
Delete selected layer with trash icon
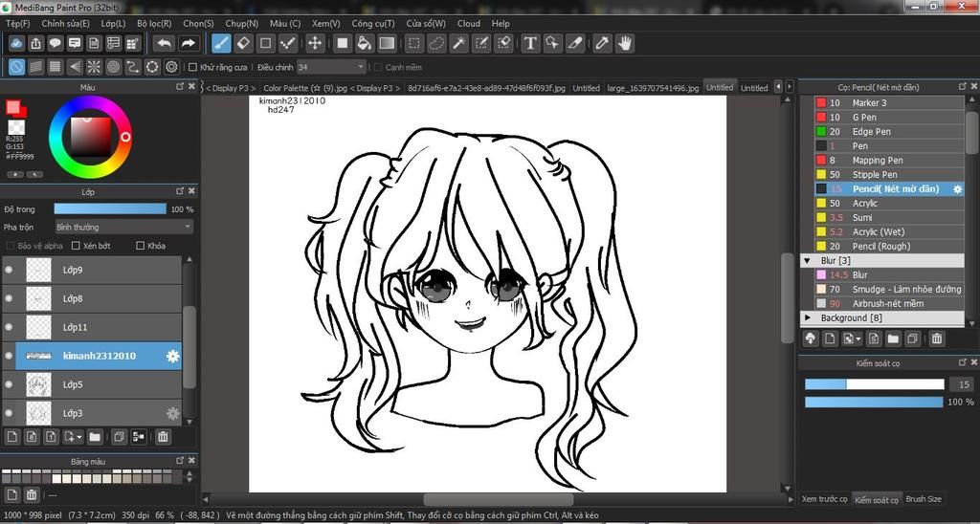163,437
